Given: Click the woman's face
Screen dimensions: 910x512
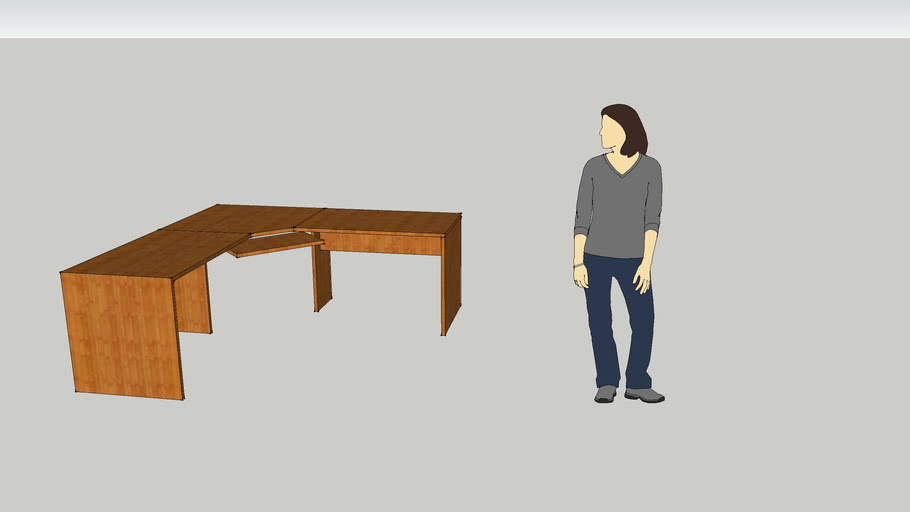Looking at the screenshot, I should [609, 132].
